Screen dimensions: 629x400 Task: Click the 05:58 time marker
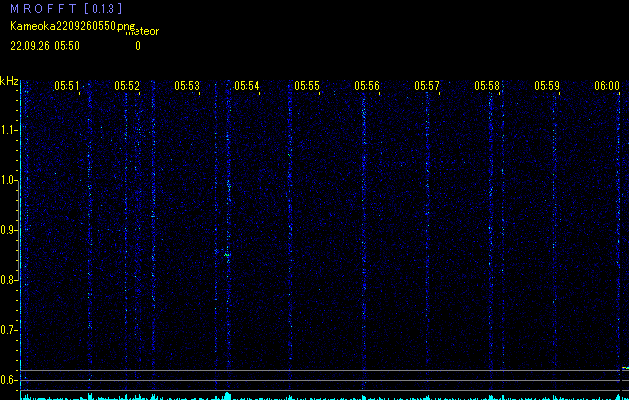[x=487, y=85]
